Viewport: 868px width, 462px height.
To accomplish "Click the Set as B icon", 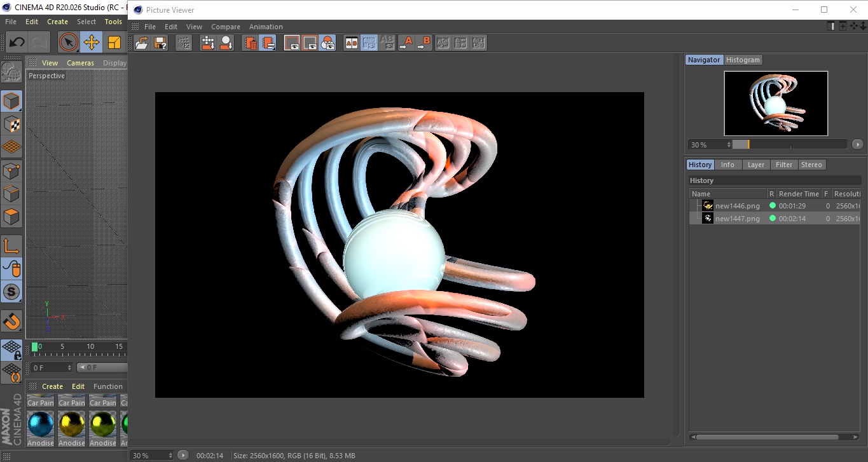I will click(424, 43).
